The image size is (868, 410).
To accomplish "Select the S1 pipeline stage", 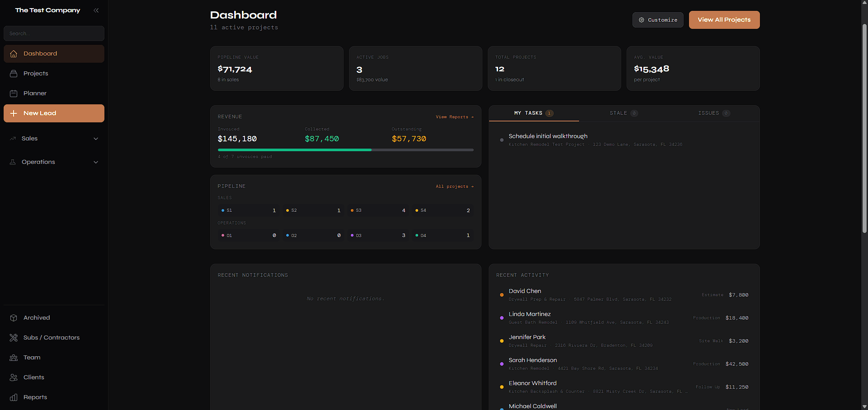I will (x=249, y=210).
